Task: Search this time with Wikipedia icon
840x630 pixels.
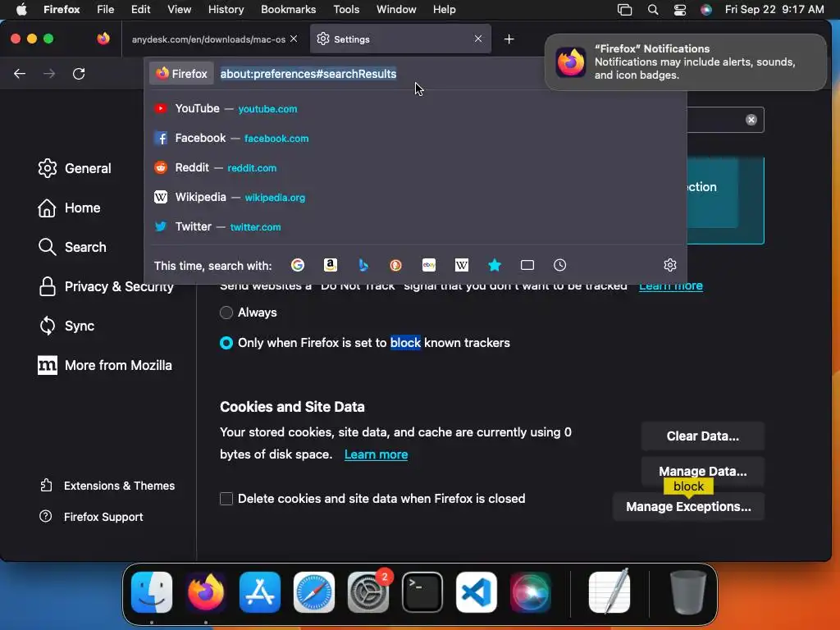Action: click(461, 265)
